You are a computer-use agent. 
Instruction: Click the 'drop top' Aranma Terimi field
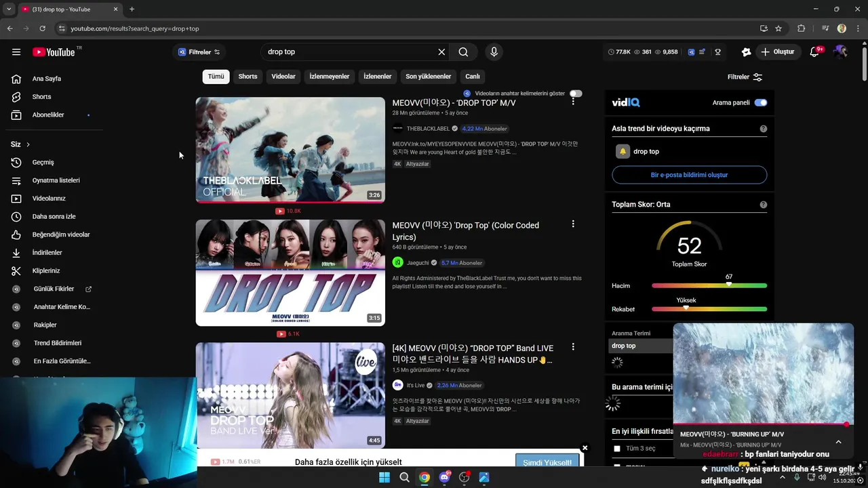[x=641, y=346]
